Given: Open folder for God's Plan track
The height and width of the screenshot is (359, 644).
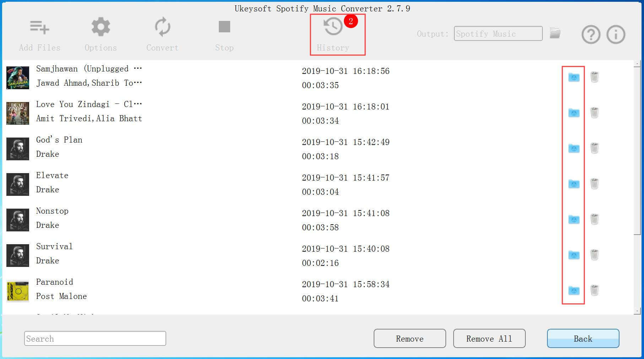Looking at the screenshot, I should [574, 148].
